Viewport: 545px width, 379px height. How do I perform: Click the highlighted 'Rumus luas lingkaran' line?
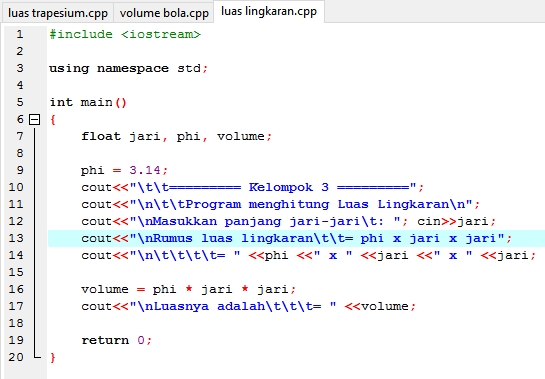pyautogui.click(x=296, y=239)
